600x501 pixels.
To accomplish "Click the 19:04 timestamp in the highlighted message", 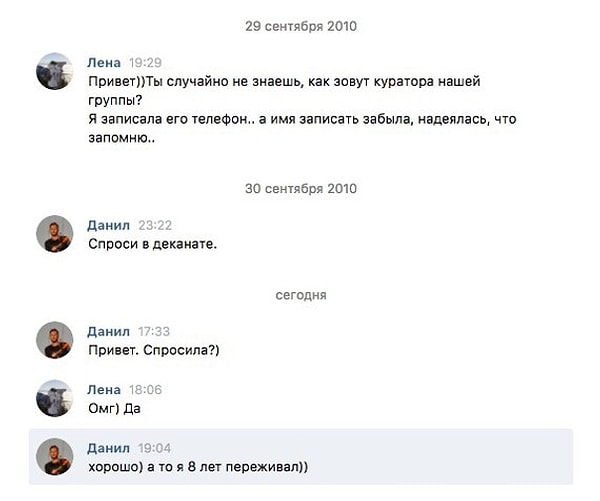I will pyautogui.click(x=156, y=447).
